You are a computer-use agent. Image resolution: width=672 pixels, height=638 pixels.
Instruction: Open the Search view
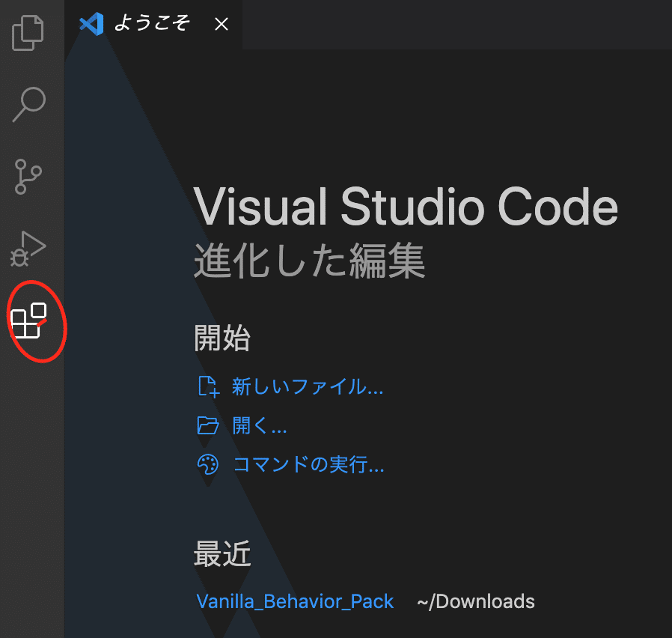[x=29, y=105]
